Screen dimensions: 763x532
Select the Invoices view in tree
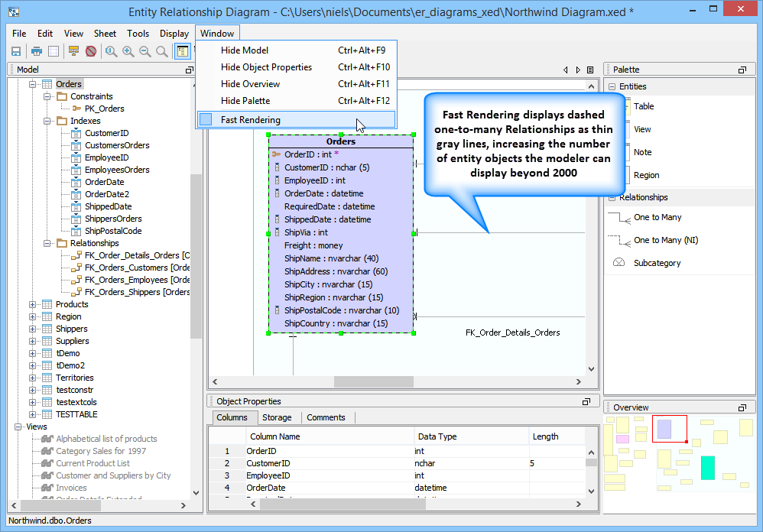pos(71,488)
